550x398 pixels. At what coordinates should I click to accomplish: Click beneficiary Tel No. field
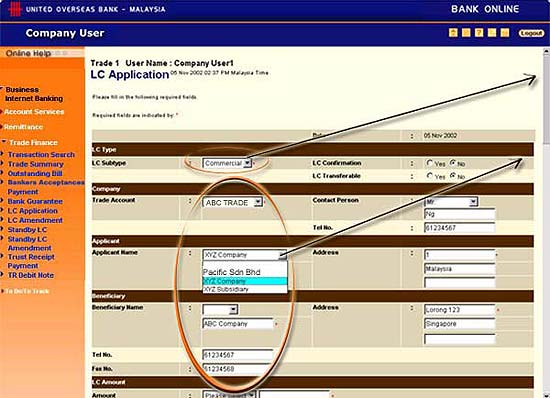tap(238, 355)
